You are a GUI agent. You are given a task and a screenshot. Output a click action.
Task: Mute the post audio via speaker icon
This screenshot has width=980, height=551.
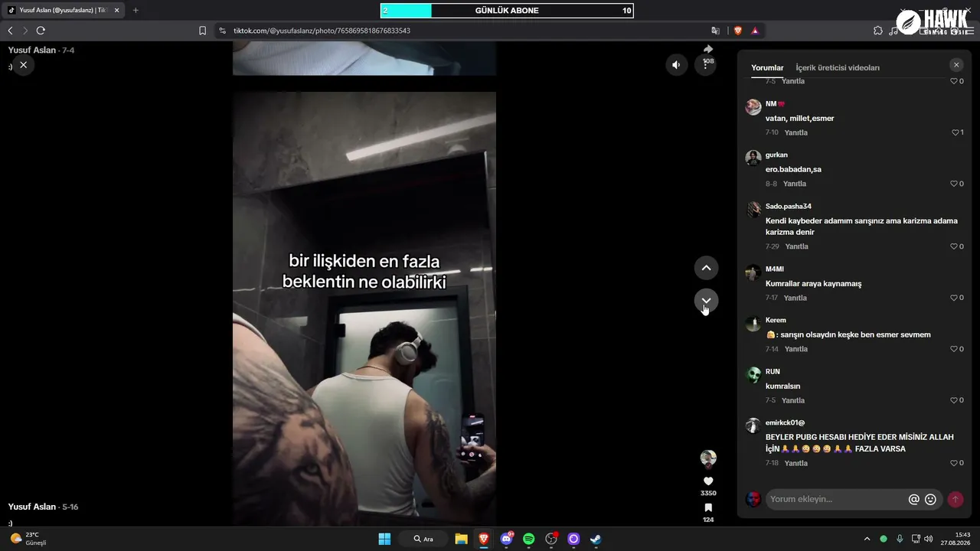pos(676,65)
